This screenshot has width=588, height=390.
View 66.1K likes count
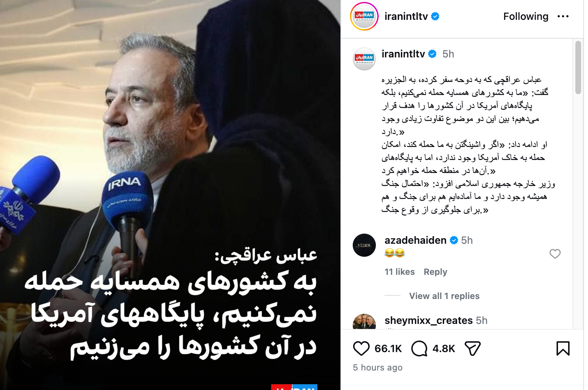point(388,348)
